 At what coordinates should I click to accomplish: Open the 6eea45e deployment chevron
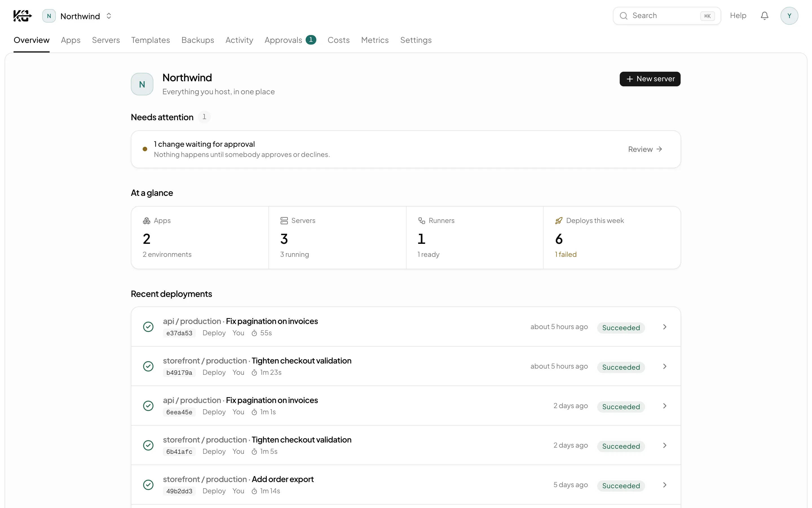tap(665, 406)
